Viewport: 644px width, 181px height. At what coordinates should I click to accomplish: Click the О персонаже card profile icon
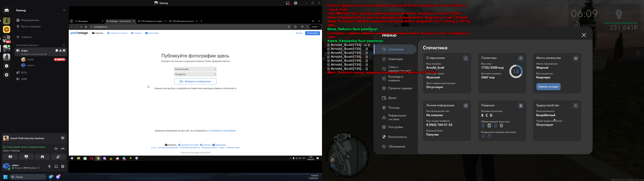466,58
